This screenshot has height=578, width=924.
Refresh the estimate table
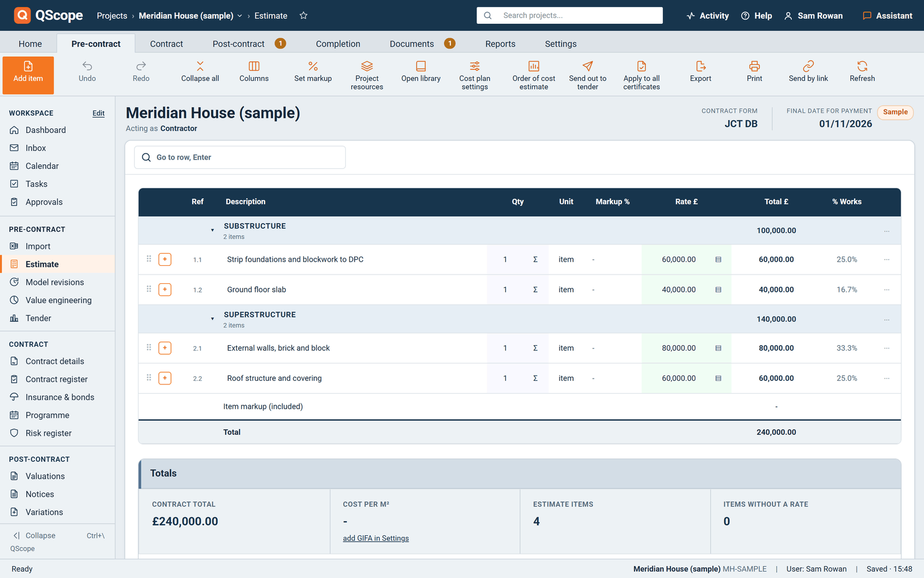pos(862,72)
